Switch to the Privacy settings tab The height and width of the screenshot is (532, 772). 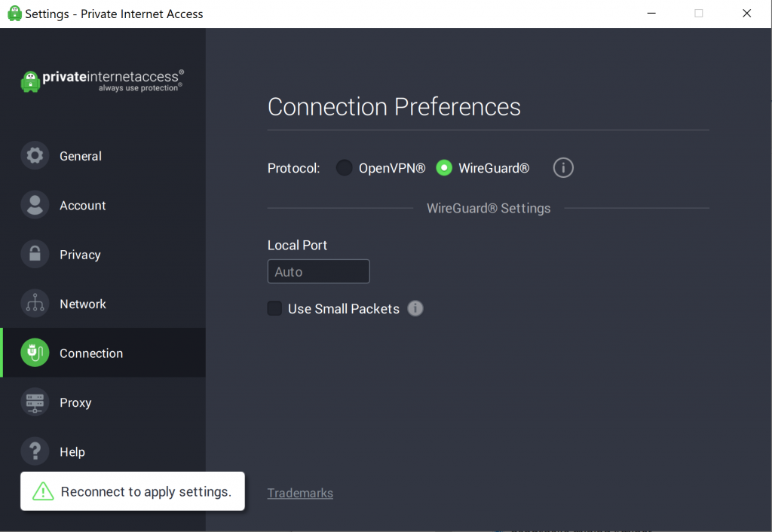tap(80, 255)
